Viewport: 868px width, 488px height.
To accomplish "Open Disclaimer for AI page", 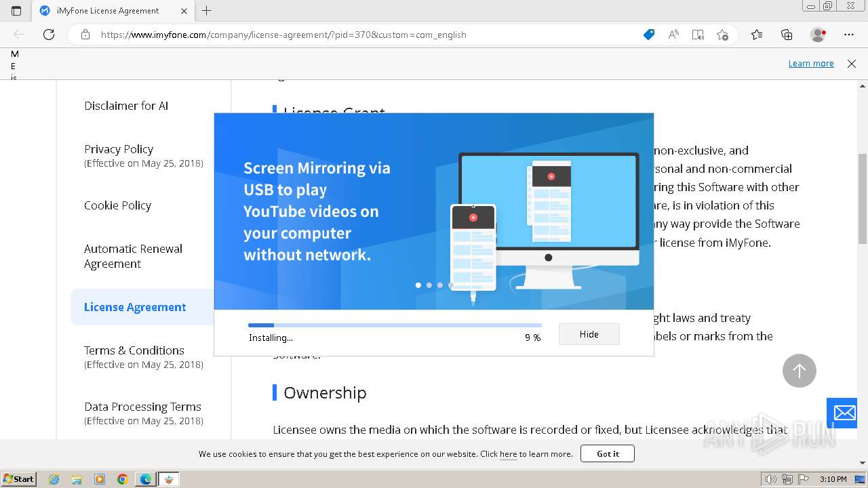I will (126, 106).
